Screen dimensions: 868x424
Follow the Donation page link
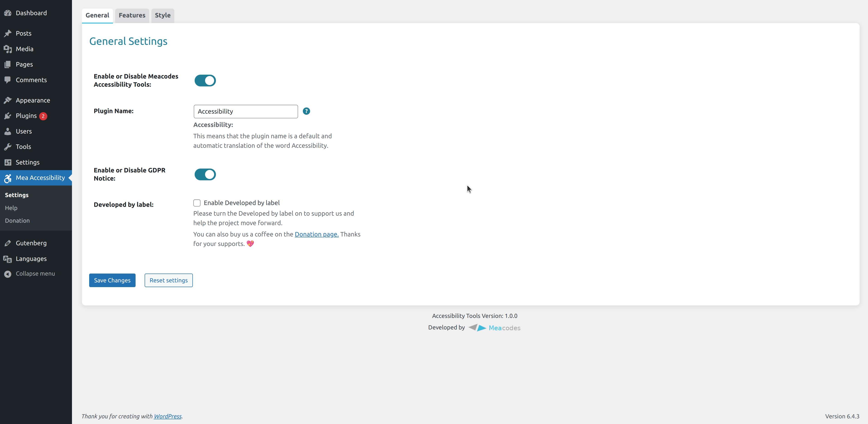click(316, 234)
